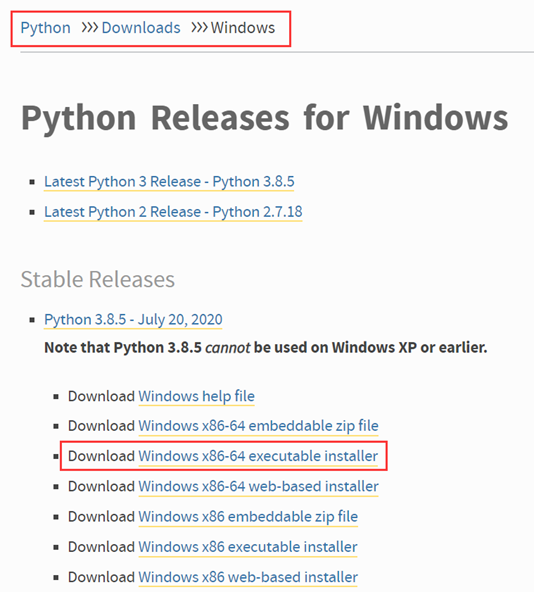
Task: Click the bullet beside Latest Python 3 Release
Action: (x=32, y=182)
